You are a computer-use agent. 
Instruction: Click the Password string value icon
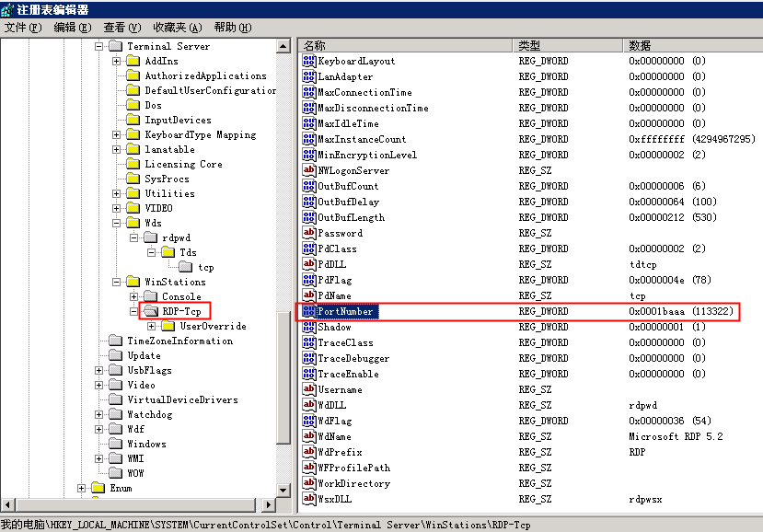pyautogui.click(x=309, y=233)
